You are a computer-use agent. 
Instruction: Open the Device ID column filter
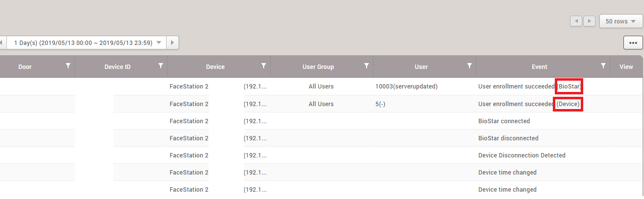click(161, 66)
